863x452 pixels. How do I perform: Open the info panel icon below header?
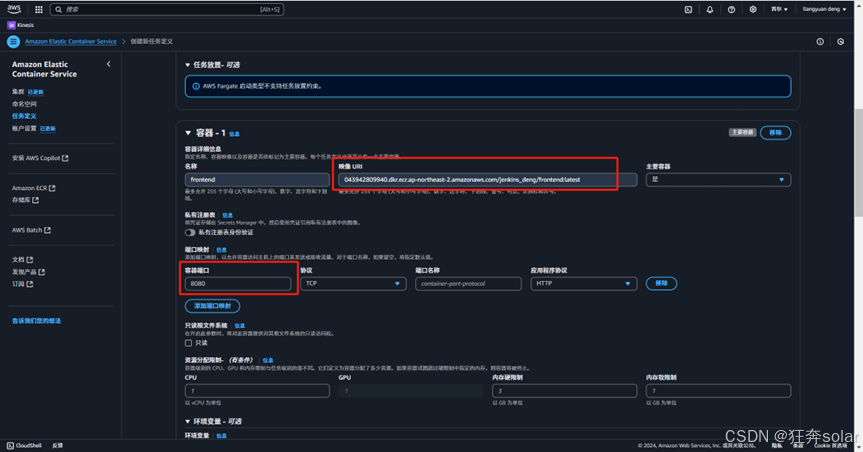[x=820, y=41]
